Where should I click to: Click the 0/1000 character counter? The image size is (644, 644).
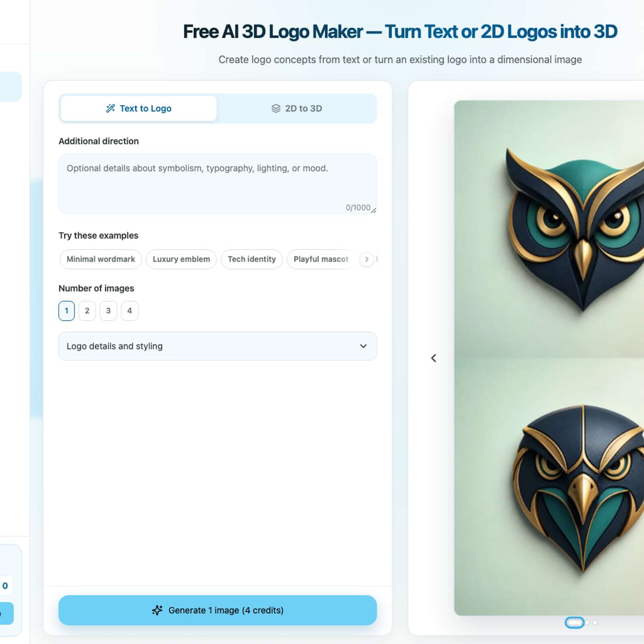[x=358, y=208]
